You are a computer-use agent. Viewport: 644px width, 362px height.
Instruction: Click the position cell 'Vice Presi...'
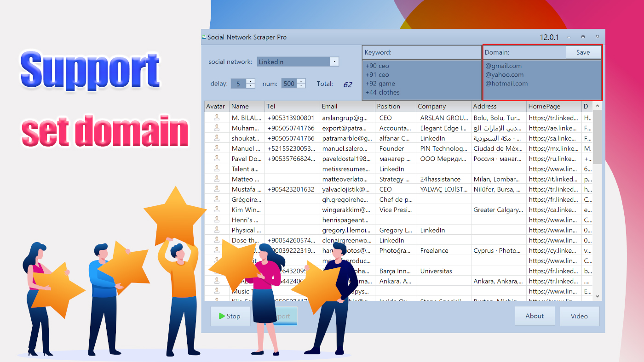click(x=395, y=209)
